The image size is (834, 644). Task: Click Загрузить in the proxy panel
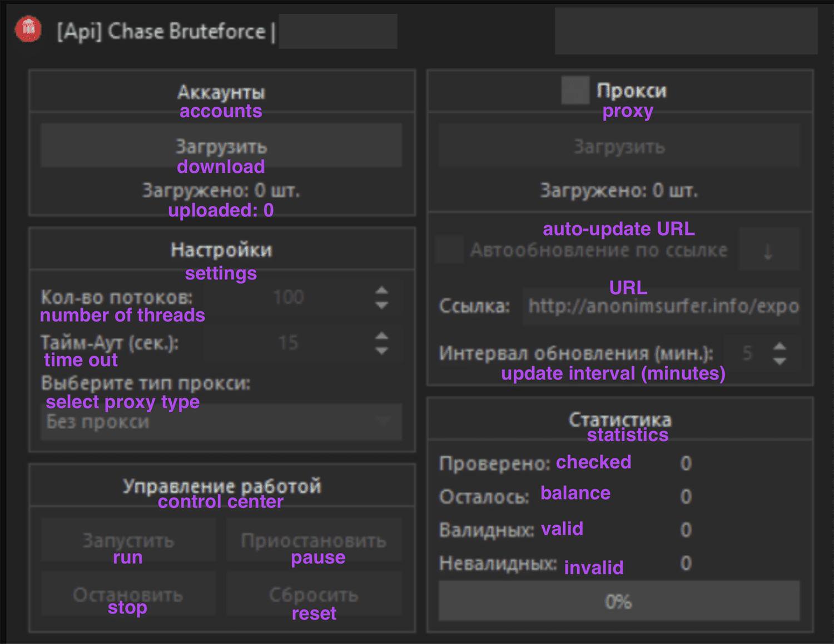point(619,146)
